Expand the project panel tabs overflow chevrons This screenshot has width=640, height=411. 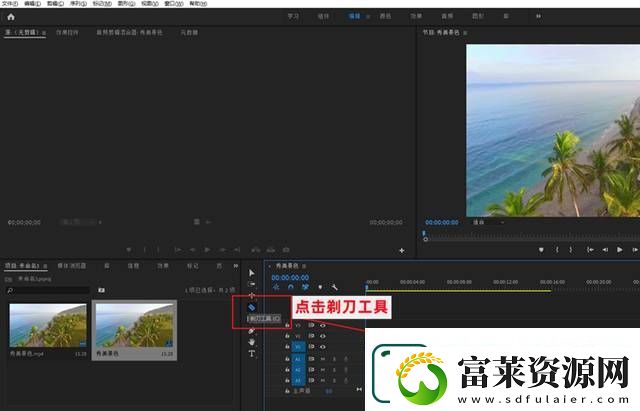coord(236,266)
